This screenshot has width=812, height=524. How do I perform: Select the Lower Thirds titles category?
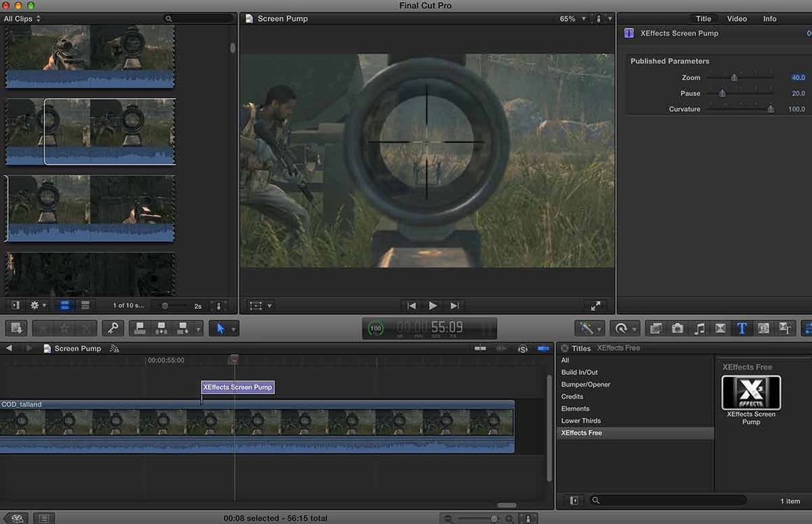tap(581, 421)
